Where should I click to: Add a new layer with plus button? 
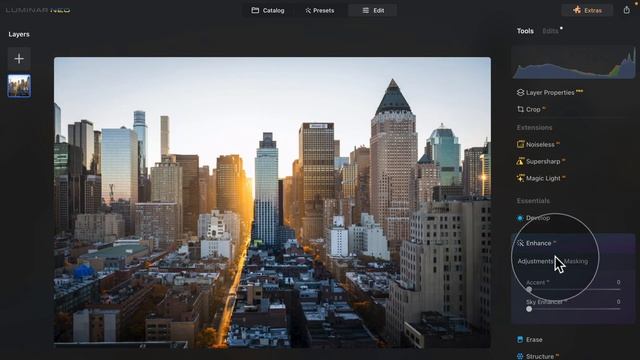pyautogui.click(x=19, y=59)
